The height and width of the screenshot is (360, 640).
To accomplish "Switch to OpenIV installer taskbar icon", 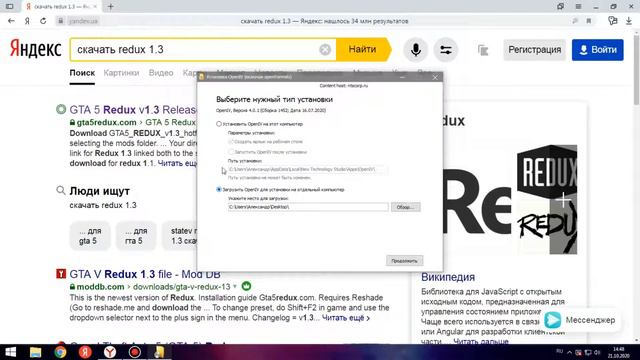I will click(x=159, y=352).
